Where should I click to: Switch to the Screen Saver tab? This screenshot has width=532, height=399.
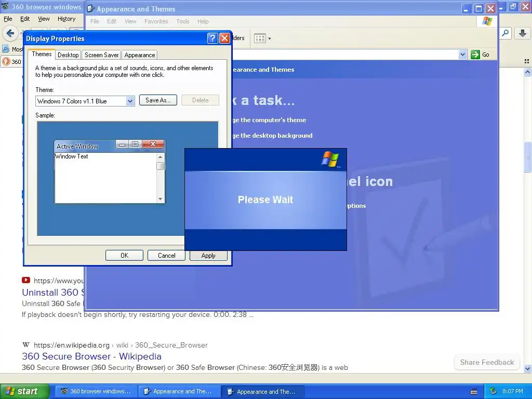click(101, 55)
